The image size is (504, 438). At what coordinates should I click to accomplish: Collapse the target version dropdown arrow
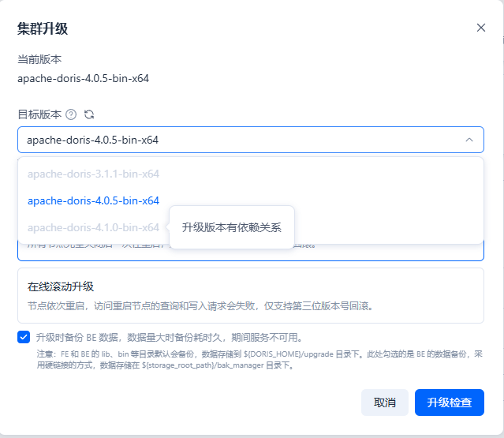coord(469,140)
